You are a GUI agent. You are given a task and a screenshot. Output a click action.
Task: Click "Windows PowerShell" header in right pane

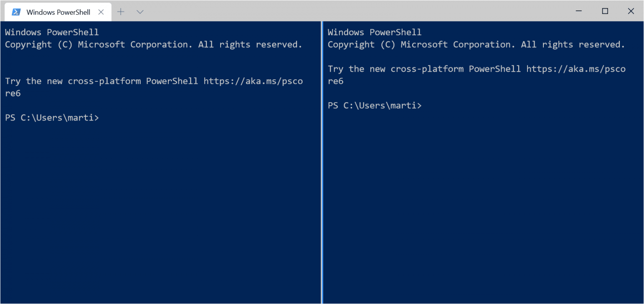coord(374,32)
